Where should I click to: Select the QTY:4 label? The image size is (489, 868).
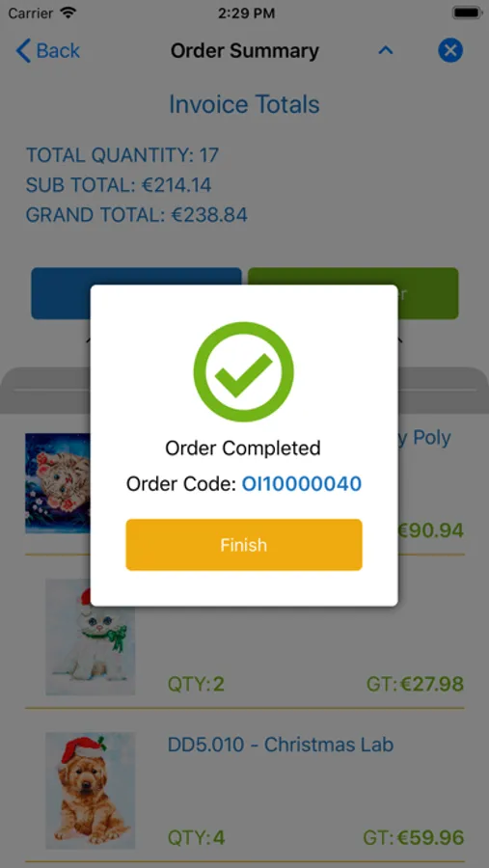coord(196,837)
